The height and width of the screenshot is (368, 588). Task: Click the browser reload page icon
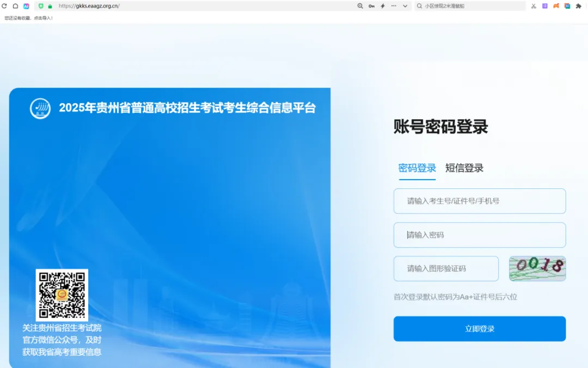pyautogui.click(x=4, y=6)
